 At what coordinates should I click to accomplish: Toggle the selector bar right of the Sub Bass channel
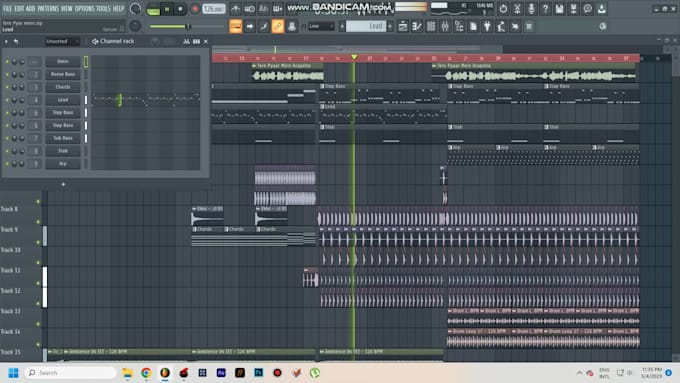pyautogui.click(x=86, y=138)
